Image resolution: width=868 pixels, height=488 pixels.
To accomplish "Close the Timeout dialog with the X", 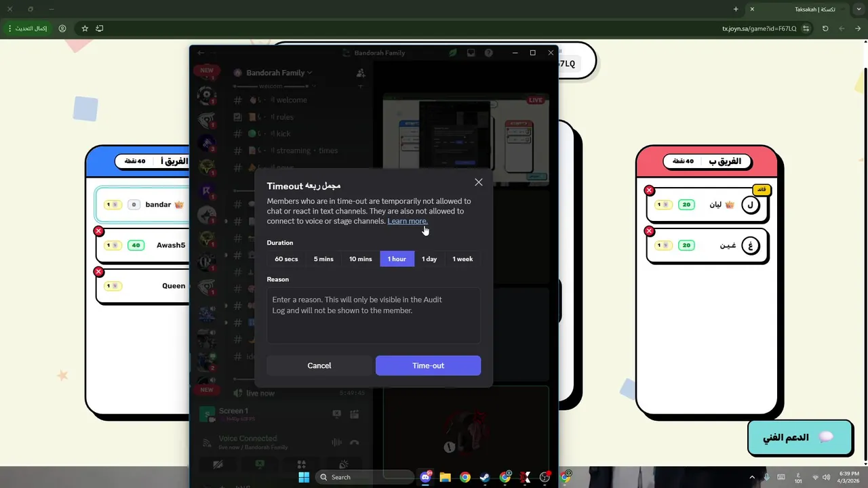I will tap(479, 182).
